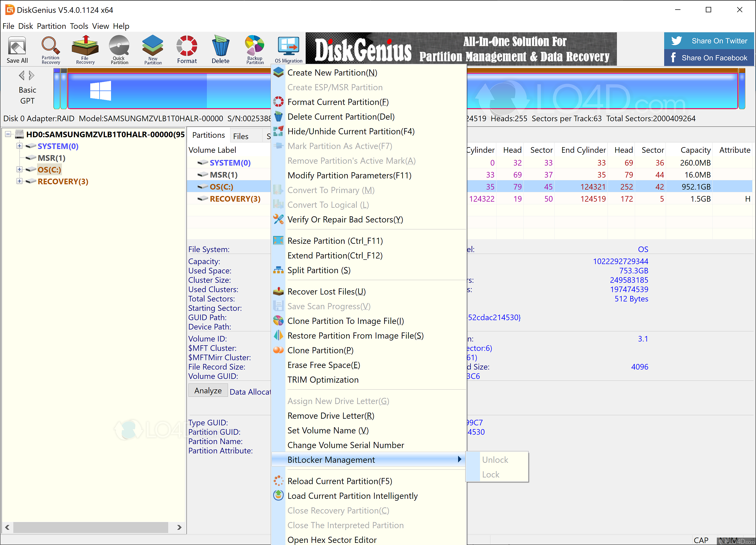Viewport: 756px width, 545px height.
Task: Open the File menu
Action: click(8, 26)
